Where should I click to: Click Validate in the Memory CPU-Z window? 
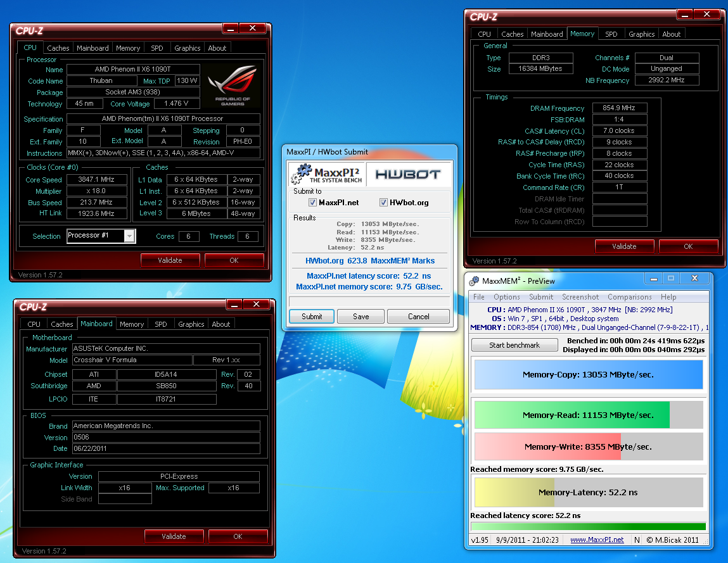(x=624, y=246)
